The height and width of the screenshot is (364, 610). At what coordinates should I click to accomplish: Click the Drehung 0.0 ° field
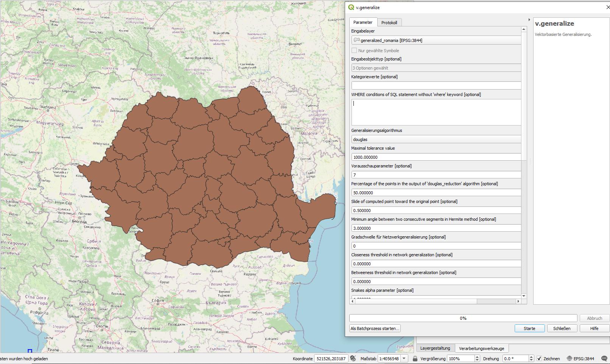pyautogui.click(x=515, y=359)
